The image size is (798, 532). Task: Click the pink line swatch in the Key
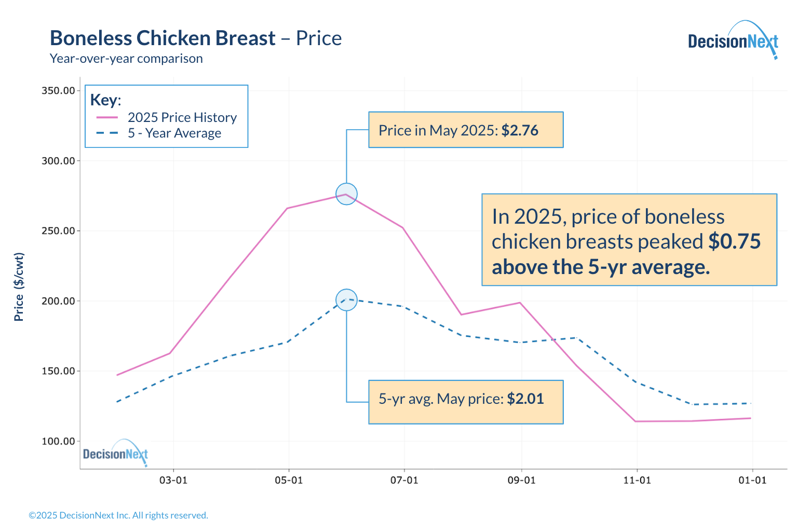click(x=107, y=118)
